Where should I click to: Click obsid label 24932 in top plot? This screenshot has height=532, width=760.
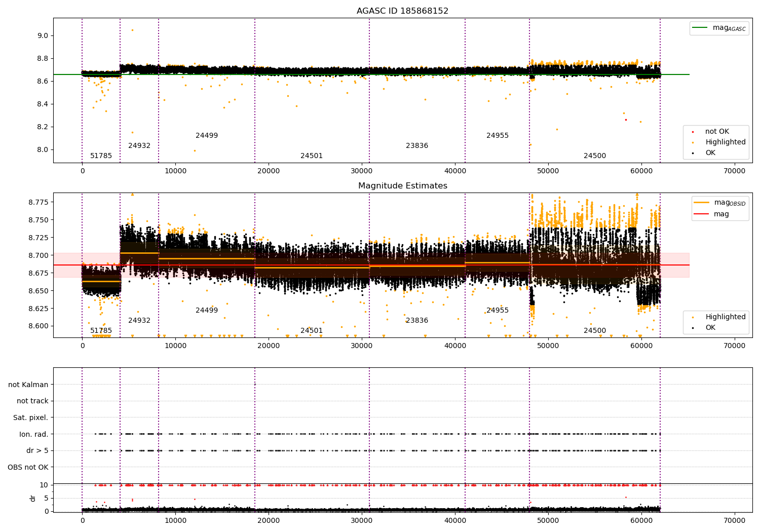click(139, 146)
